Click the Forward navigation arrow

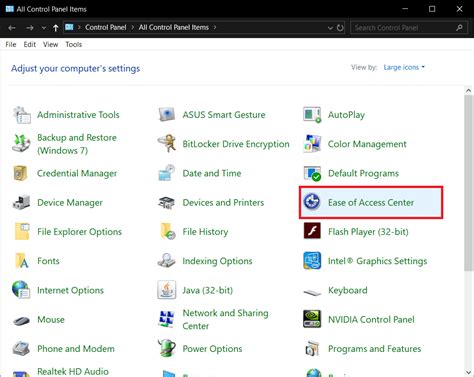pyautogui.click(x=30, y=28)
